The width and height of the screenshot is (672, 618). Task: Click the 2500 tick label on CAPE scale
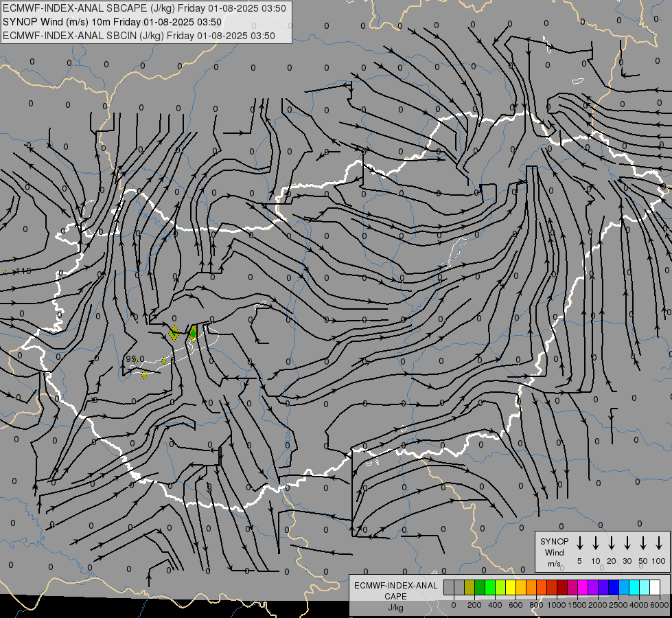click(618, 605)
